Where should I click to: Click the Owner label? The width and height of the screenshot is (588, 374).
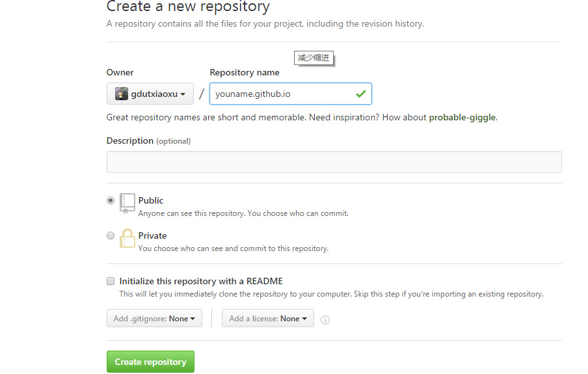click(x=120, y=72)
